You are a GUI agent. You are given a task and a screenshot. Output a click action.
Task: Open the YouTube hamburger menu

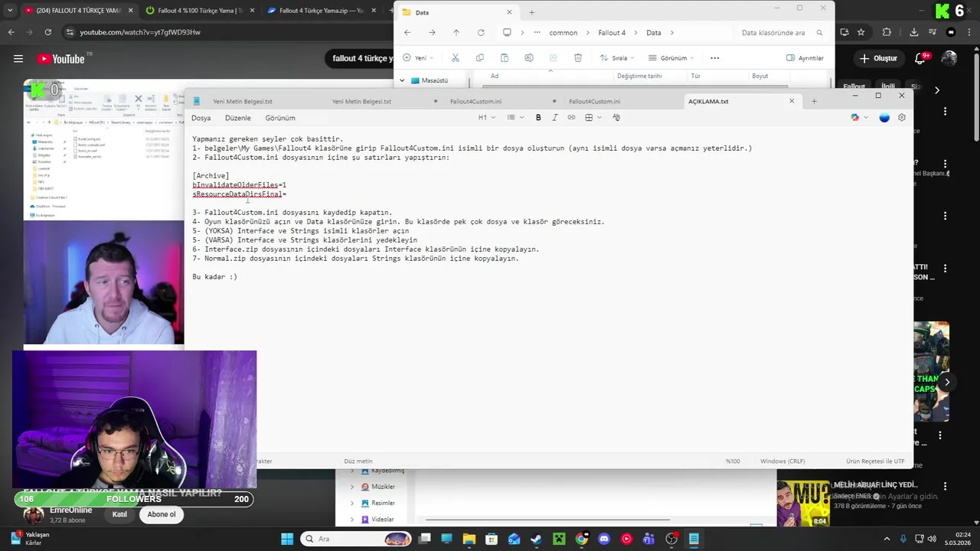click(x=18, y=59)
